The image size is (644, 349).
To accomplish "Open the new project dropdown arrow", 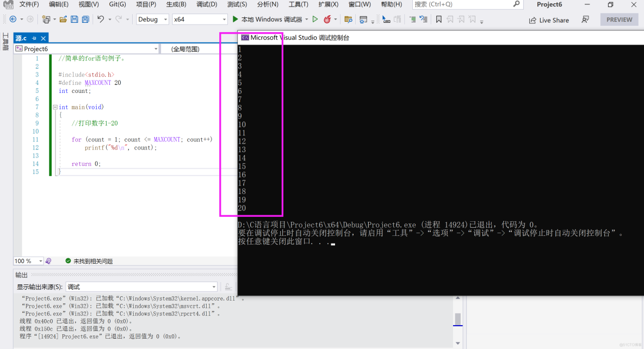I will (x=54, y=19).
